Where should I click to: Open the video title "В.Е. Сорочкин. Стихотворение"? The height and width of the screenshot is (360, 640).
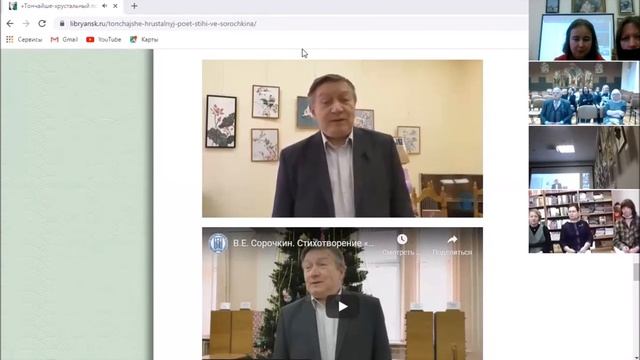(x=303, y=243)
